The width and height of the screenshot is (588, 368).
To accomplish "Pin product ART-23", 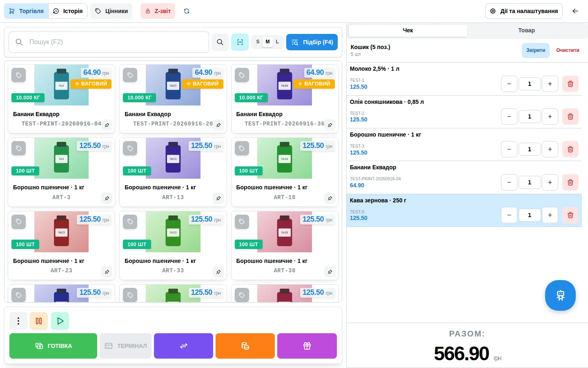I will coord(107,272).
